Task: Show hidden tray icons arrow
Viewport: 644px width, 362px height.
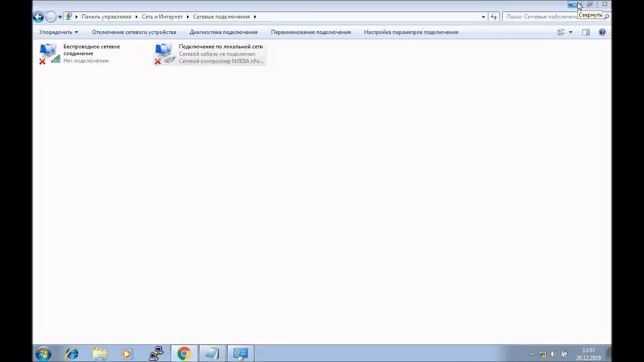Action: tap(532, 354)
